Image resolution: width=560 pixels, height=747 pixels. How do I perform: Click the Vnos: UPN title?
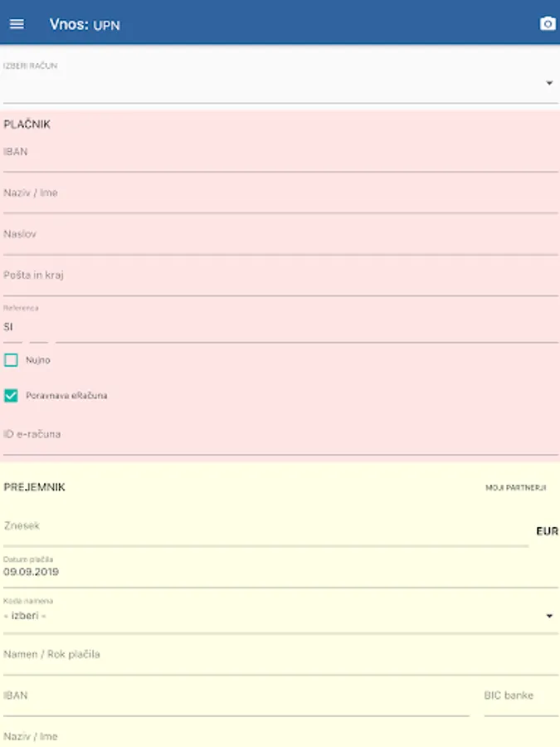(85, 24)
